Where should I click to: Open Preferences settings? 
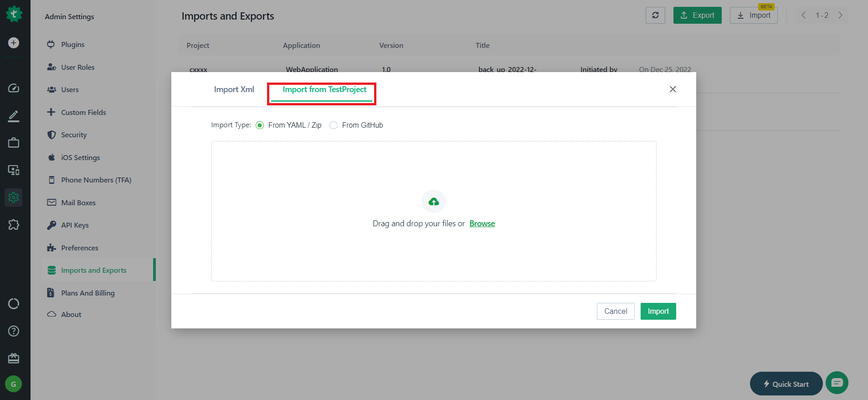80,248
